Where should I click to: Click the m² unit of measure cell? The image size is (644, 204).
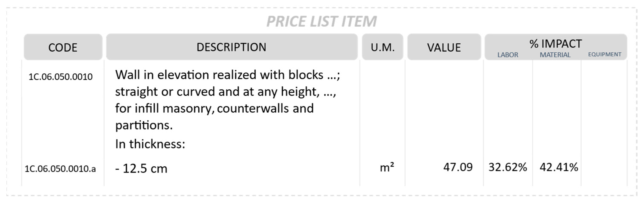[387, 167]
